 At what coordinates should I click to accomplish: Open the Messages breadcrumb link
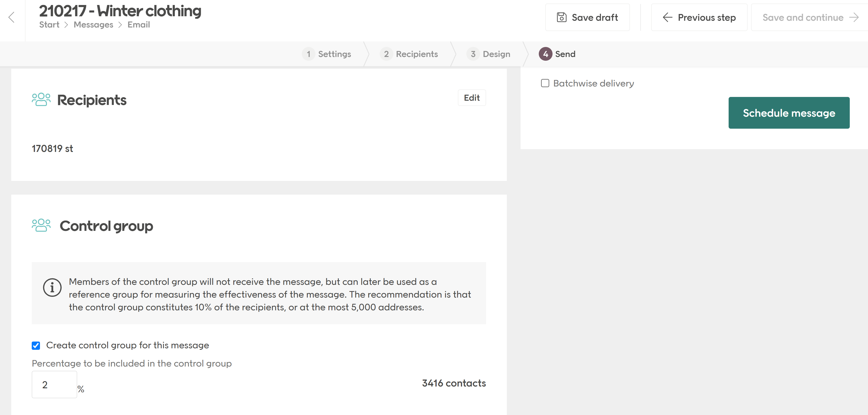pos(93,24)
